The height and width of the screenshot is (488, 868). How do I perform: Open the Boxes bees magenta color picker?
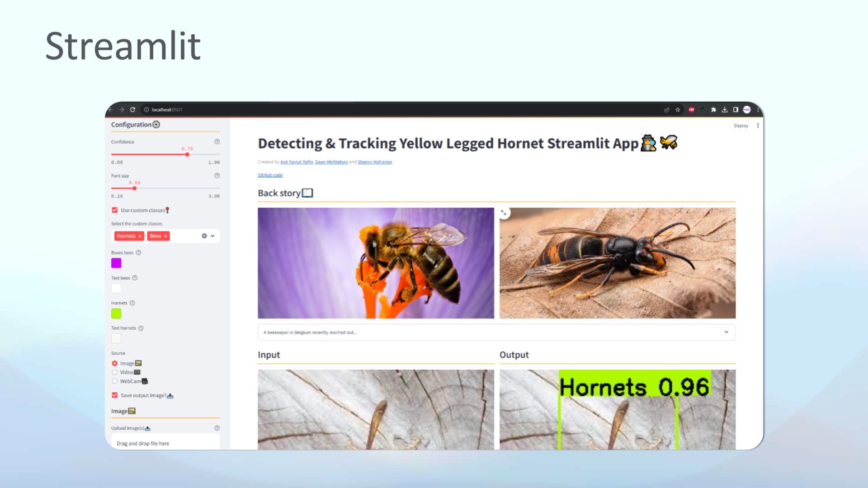(116, 263)
